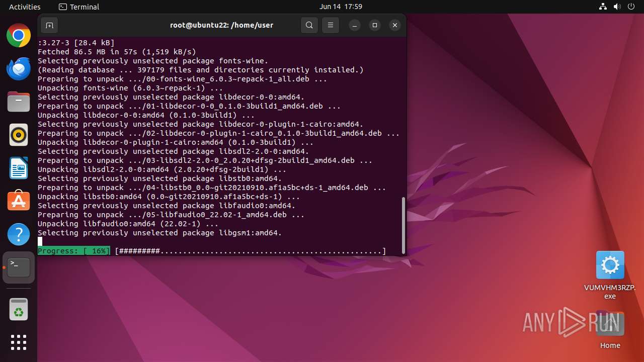644x362 pixels.
Task: Open LibreOffice Writer from the dock
Action: 19,168
